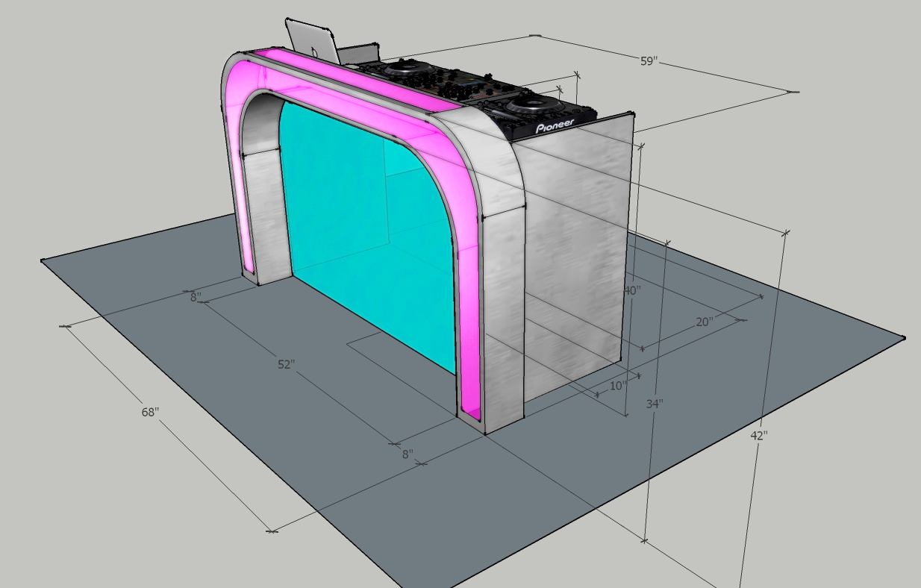Select the laptop on the booth

pos(312,41)
